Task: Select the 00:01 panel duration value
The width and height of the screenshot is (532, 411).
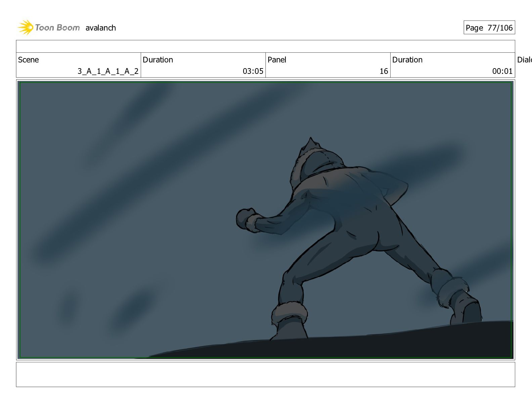Action: click(x=502, y=71)
